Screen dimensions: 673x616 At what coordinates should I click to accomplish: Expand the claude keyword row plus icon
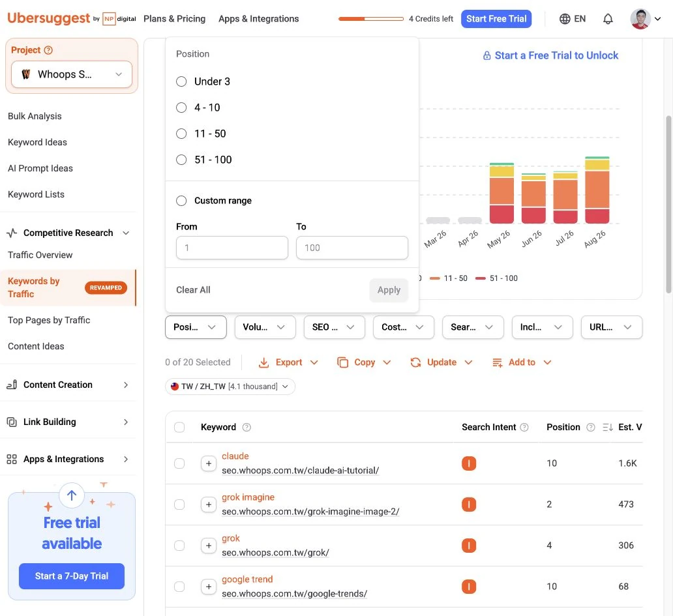209,463
